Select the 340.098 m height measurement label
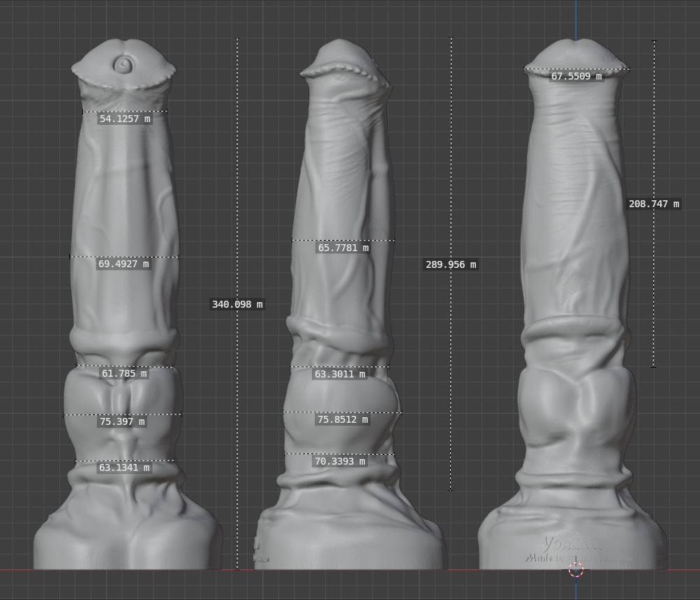700x600 pixels. 237,304
